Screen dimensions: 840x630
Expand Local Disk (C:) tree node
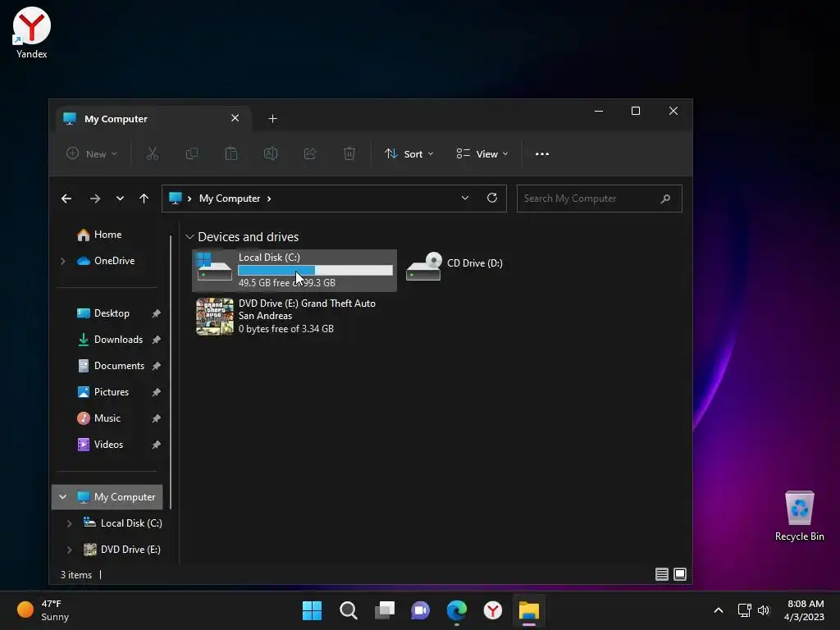(69, 523)
